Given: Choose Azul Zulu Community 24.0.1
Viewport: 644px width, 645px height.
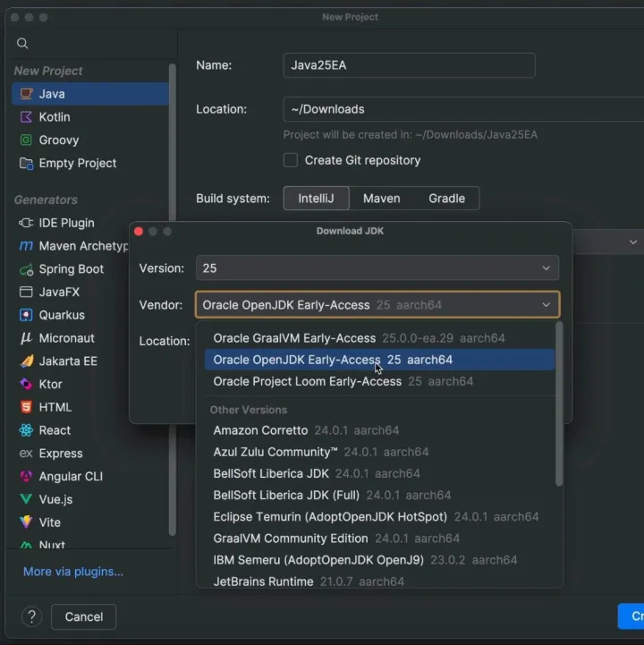Looking at the screenshot, I should 379,452.
